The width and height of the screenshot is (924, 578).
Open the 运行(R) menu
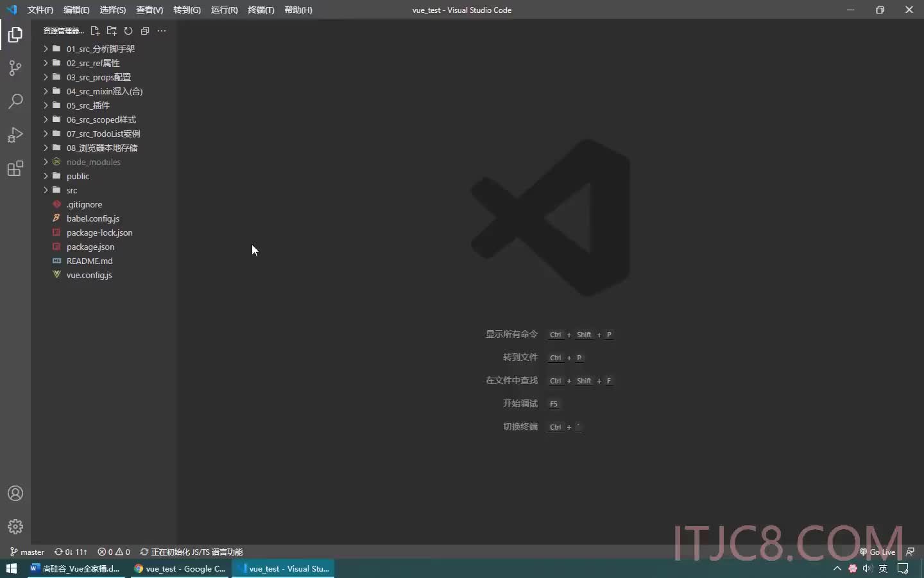[224, 10]
